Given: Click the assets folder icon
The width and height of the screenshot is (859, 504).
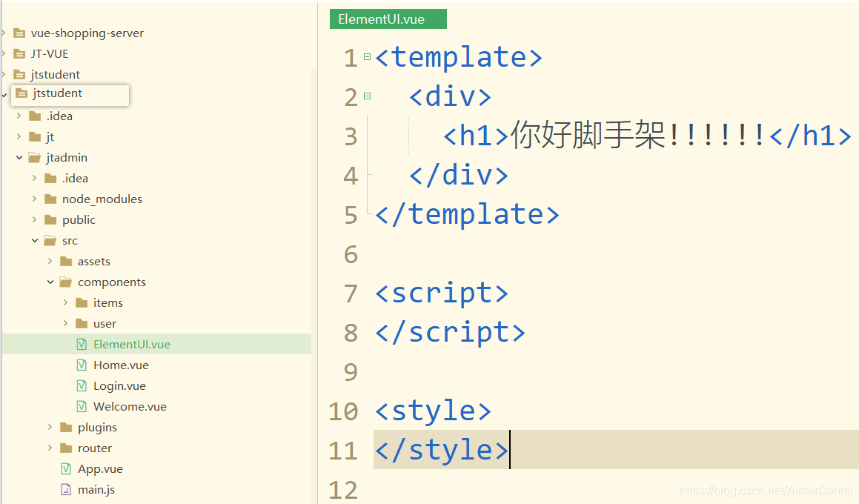Looking at the screenshot, I should (66, 262).
